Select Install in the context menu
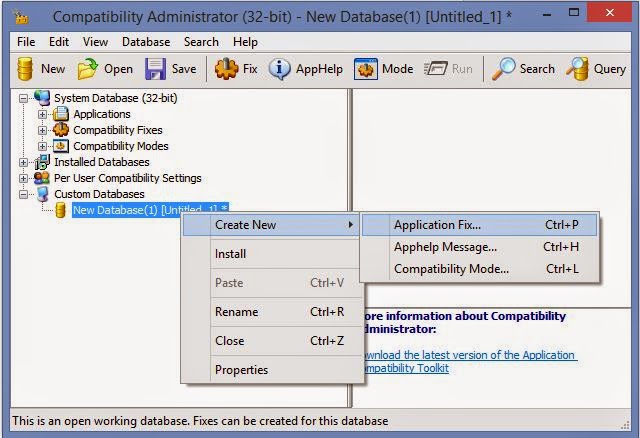 (273, 254)
